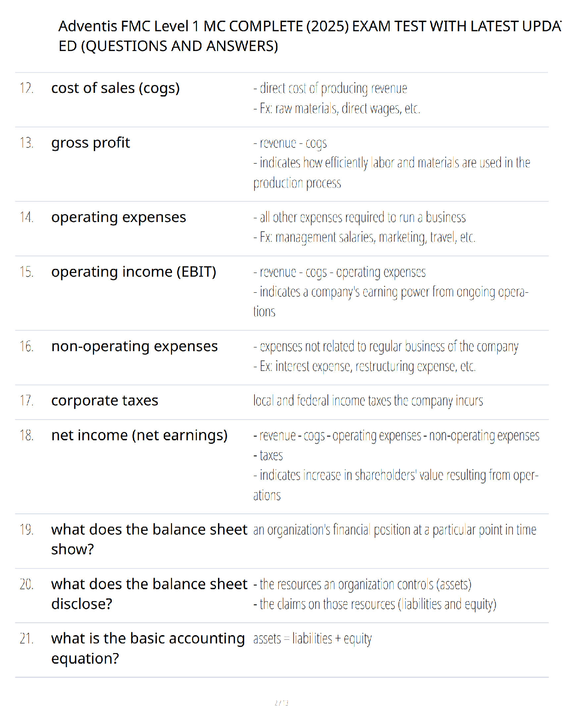Click the question "what does the balance sheet show?"

click(149, 539)
